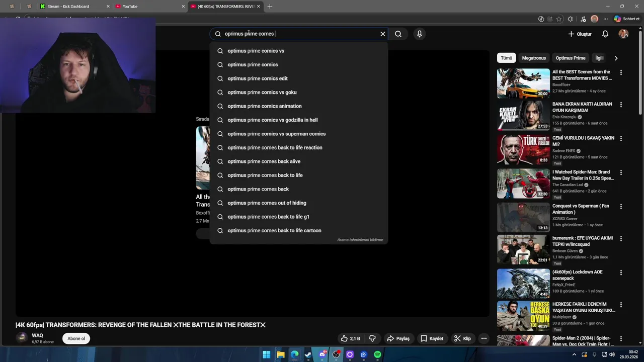Clear the YouTube search box text
The image size is (644, 362).
point(383,34)
